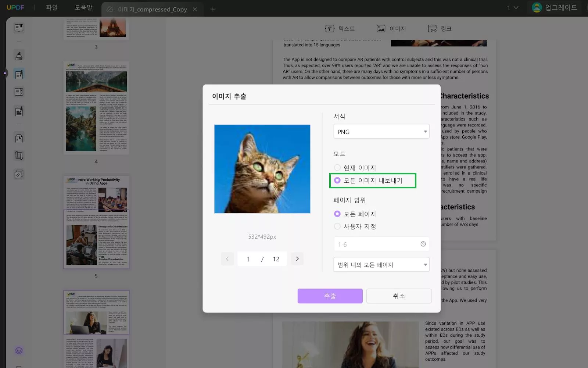Select the 링크 edit tool

coord(440,29)
